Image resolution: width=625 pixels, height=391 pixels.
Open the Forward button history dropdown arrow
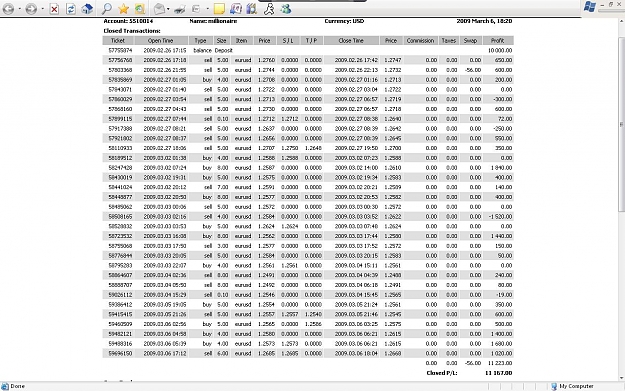[x=42, y=9]
